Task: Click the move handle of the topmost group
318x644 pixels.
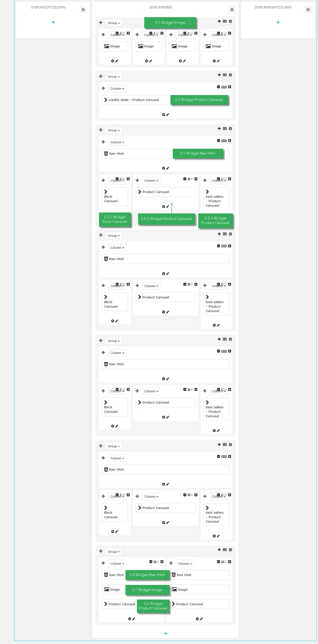Action: pyautogui.click(x=101, y=23)
